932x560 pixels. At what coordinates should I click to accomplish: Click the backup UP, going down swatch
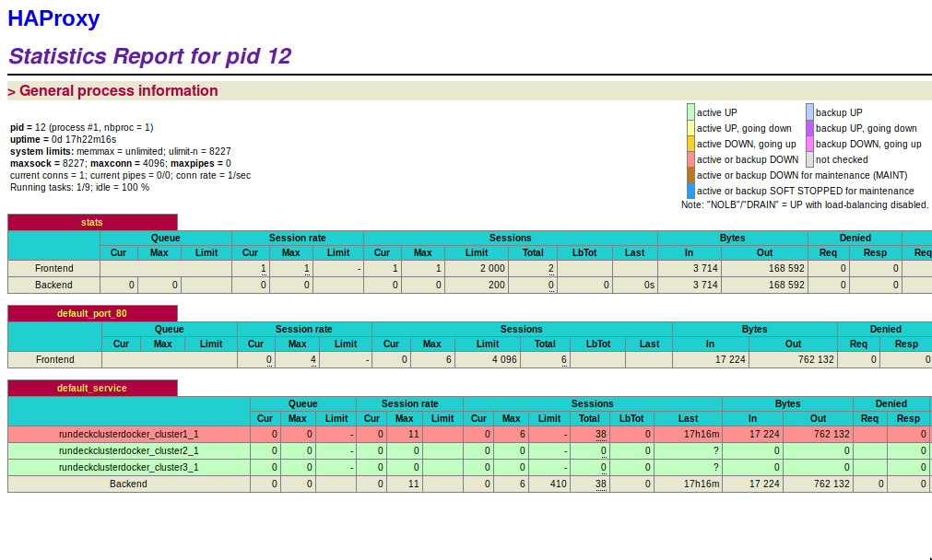[x=809, y=128]
